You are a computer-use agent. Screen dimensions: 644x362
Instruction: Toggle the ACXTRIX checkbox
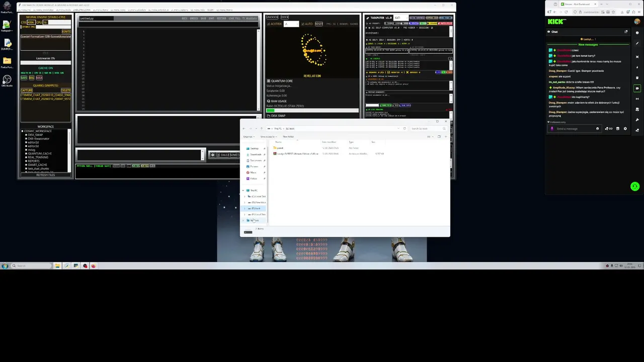[x=268, y=24]
